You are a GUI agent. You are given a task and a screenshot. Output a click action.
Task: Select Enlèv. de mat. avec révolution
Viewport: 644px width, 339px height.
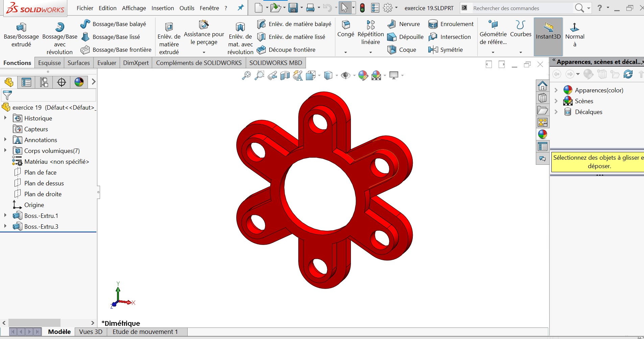240,38
